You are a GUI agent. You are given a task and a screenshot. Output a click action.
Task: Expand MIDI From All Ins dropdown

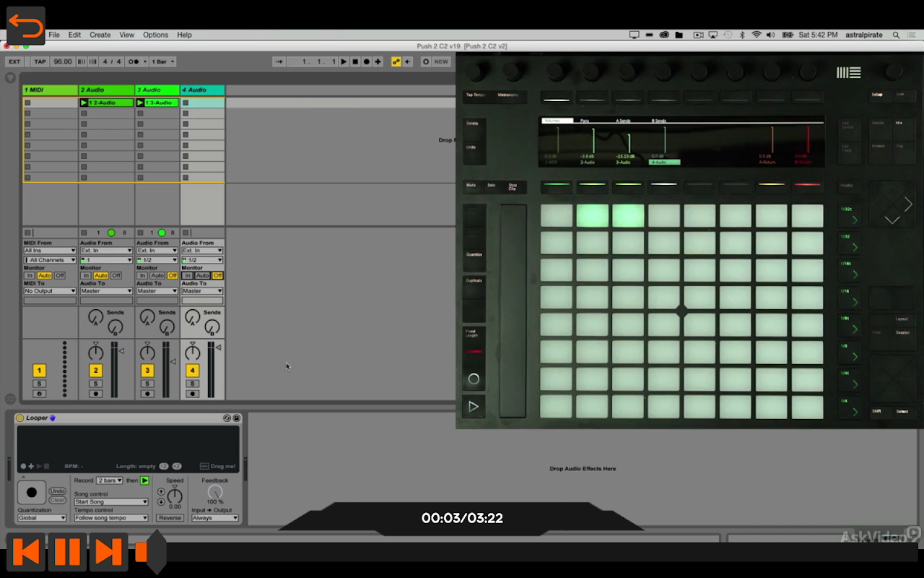point(50,251)
